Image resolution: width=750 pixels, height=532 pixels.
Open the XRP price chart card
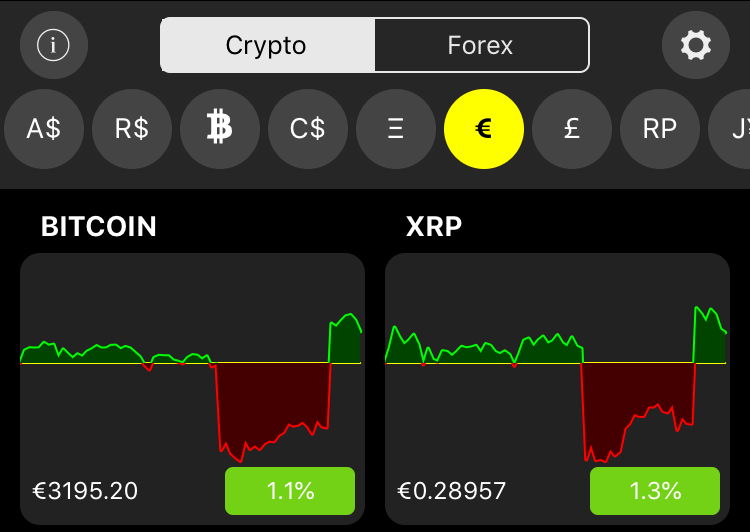click(x=557, y=388)
